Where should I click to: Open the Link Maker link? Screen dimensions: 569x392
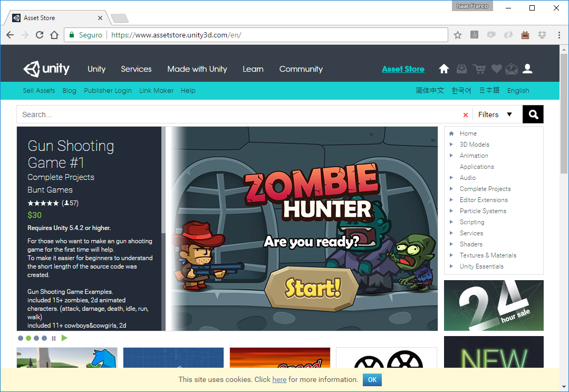[157, 91]
